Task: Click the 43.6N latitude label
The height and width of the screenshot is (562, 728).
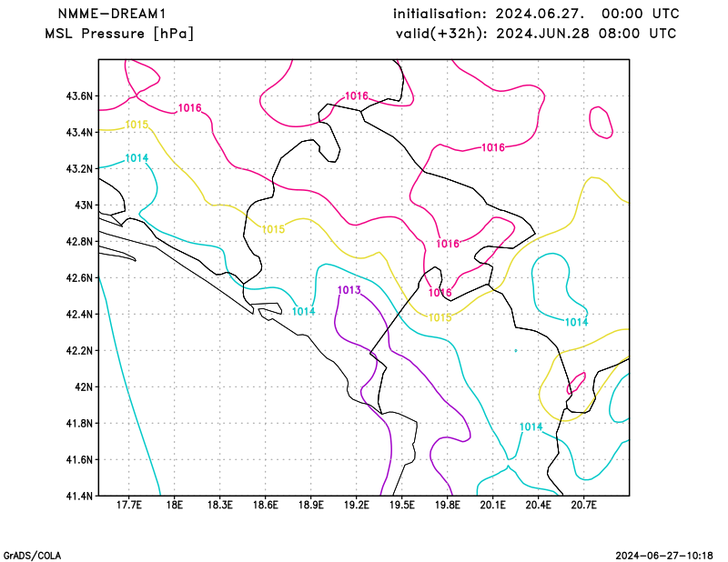Action: point(79,96)
